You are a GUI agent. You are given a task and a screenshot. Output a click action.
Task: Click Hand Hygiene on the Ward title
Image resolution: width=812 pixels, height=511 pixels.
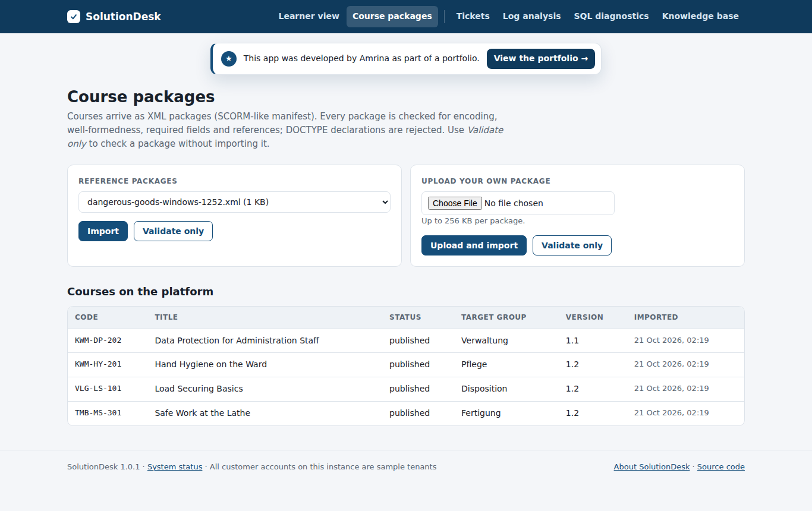[x=211, y=364]
